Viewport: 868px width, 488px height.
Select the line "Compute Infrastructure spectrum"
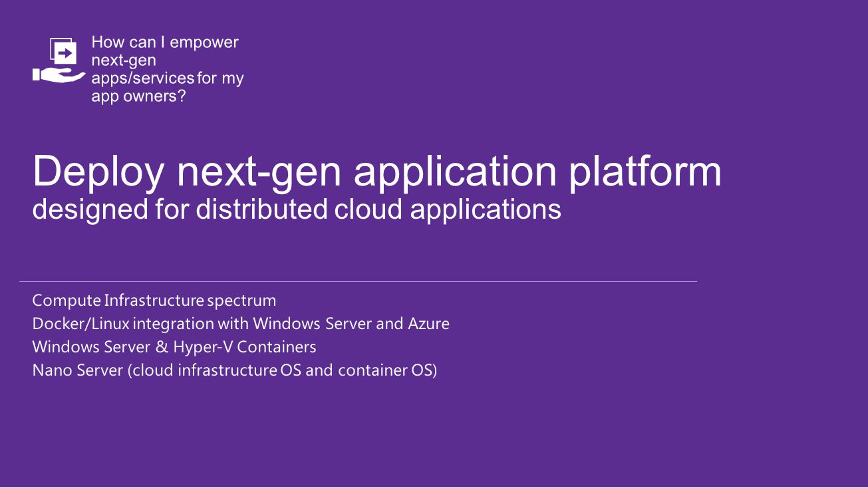pyautogui.click(x=154, y=301)
